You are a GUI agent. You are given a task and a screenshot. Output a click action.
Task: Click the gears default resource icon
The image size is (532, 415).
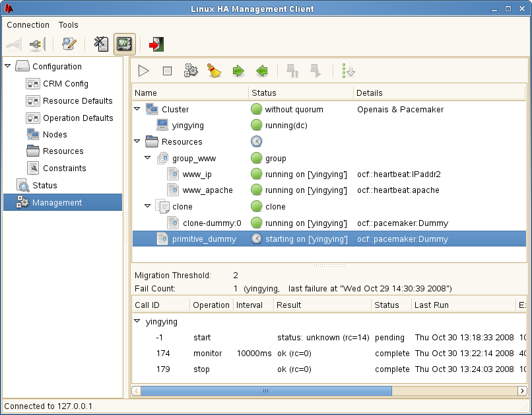tap(191, 71)
